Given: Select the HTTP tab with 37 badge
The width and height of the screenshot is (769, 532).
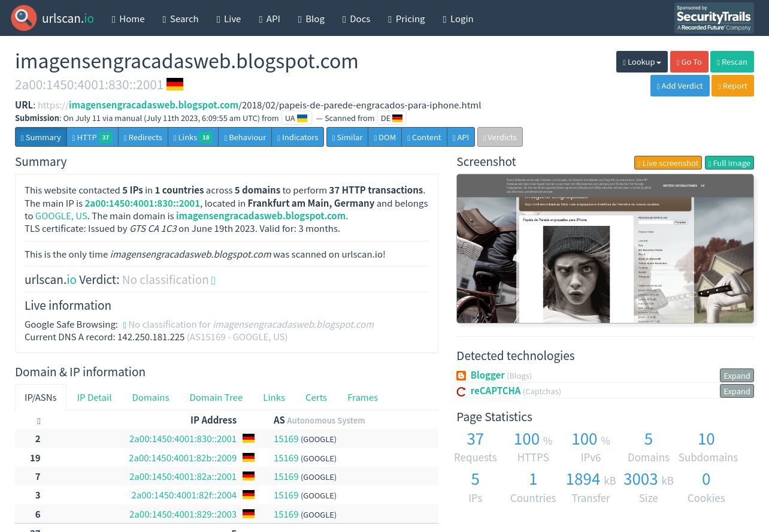Looking at the screenshot, I should click(92, 137).
